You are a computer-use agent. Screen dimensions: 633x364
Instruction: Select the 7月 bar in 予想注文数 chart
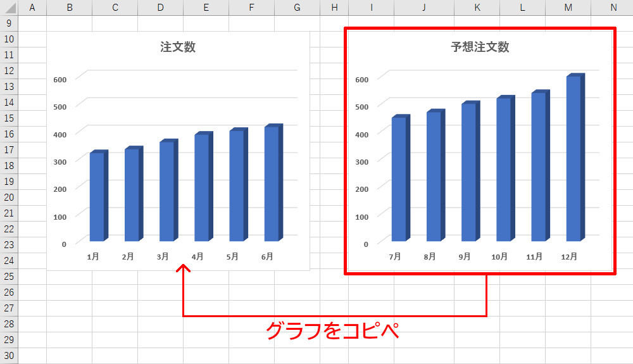[401, 178]
